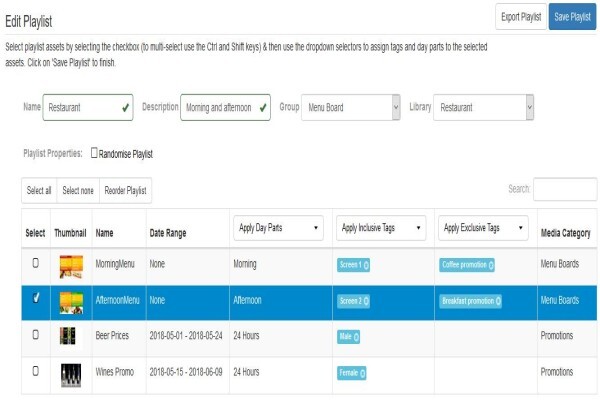This screenshot has height=400, width=600.
Task: Click the 'Morning' day part cell
Action: point(245,264)
